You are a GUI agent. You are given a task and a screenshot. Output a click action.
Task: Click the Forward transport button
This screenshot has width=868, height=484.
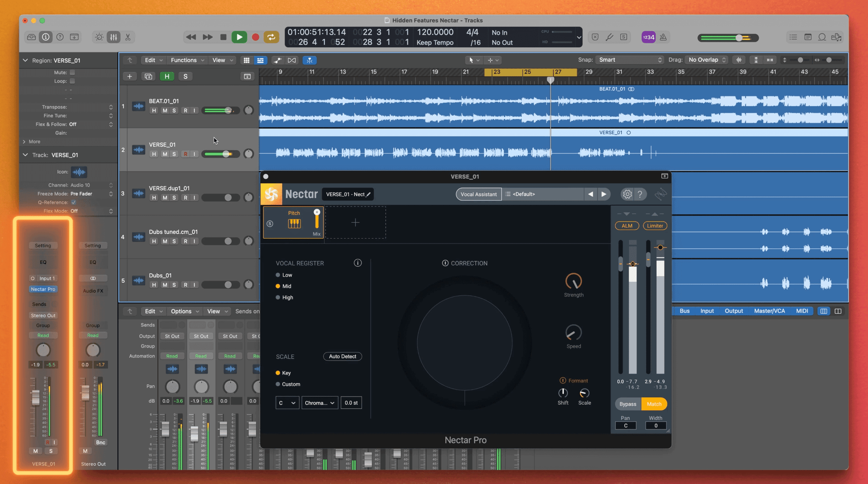(x=207, y=37)
